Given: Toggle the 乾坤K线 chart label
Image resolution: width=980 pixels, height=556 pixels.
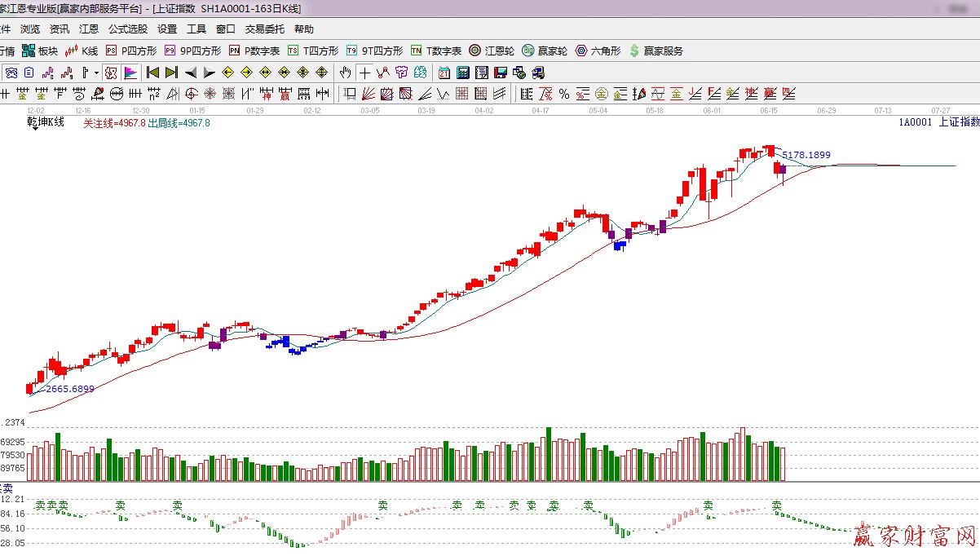Looking at the screenshot, I should [46, 123].
